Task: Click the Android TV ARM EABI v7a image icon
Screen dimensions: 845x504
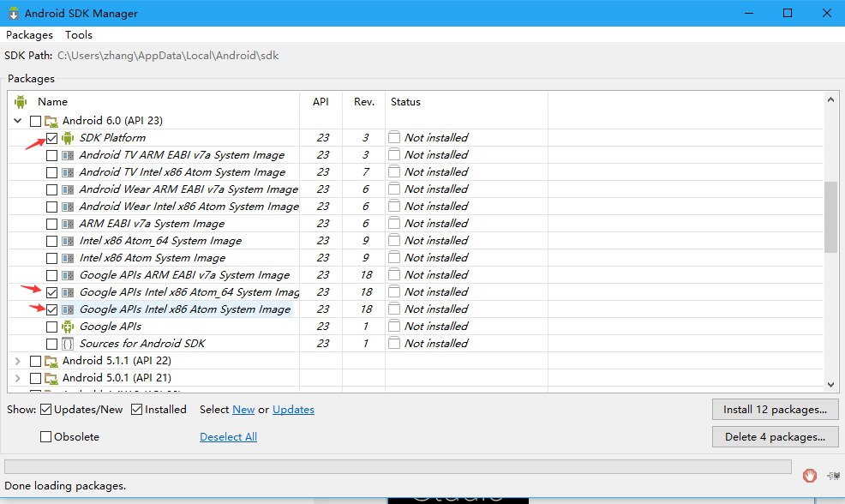Action: [68, 156]
